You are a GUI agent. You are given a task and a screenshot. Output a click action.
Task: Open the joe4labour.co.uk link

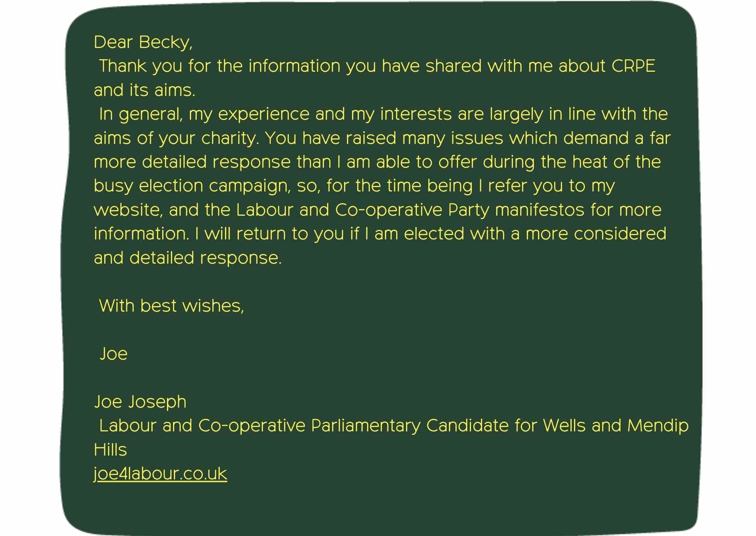160,474
